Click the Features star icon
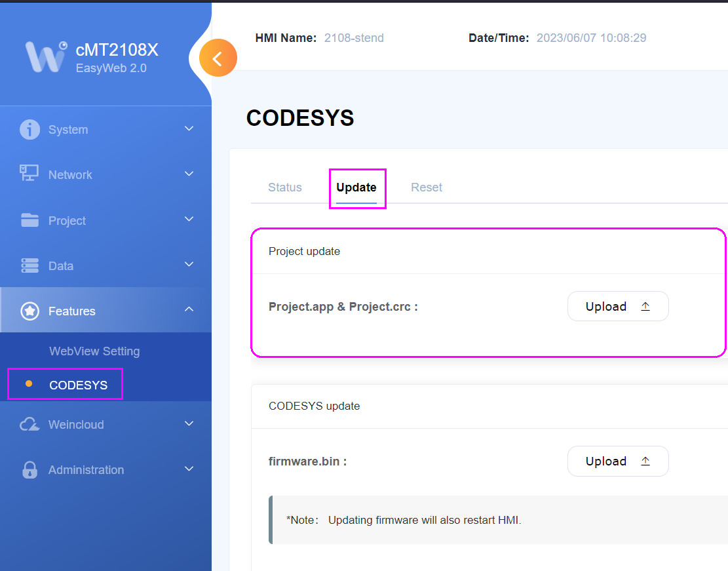Viewport: 728px width, 571px height. click(x=29, y=311)
